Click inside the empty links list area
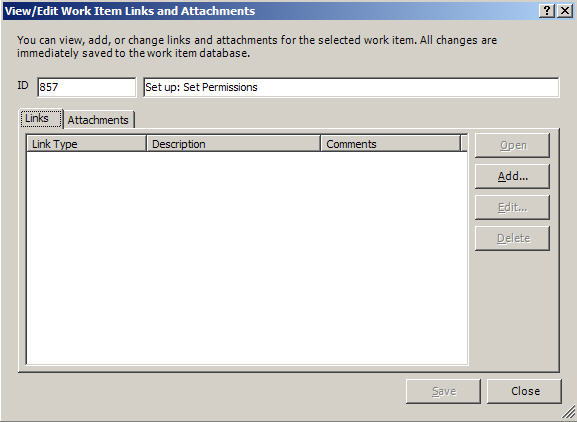 [247, 258]
